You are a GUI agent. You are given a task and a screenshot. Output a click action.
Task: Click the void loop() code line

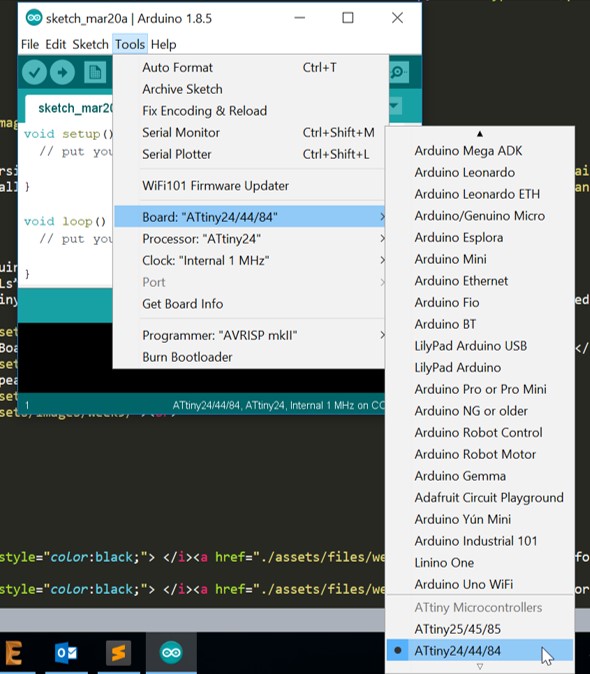(x=65, y=221)
